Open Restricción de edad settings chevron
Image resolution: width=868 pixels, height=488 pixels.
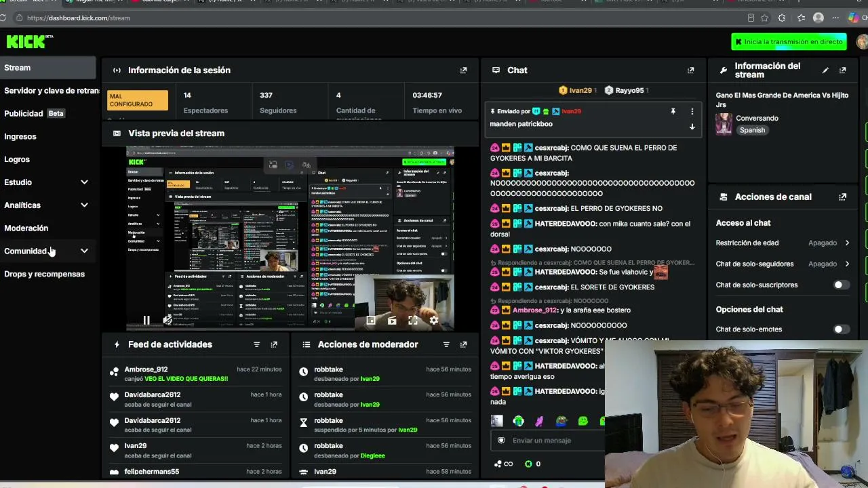[x=847, y=243]
